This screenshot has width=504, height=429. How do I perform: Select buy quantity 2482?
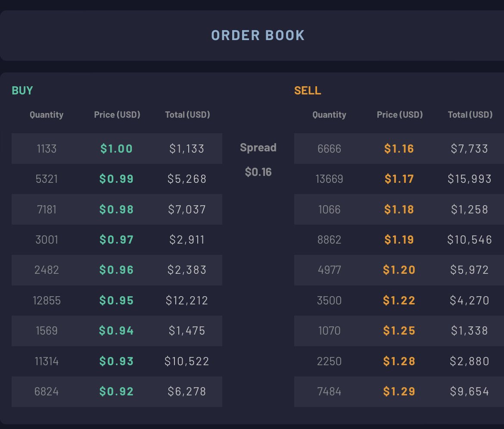click(x=47, y=270)
